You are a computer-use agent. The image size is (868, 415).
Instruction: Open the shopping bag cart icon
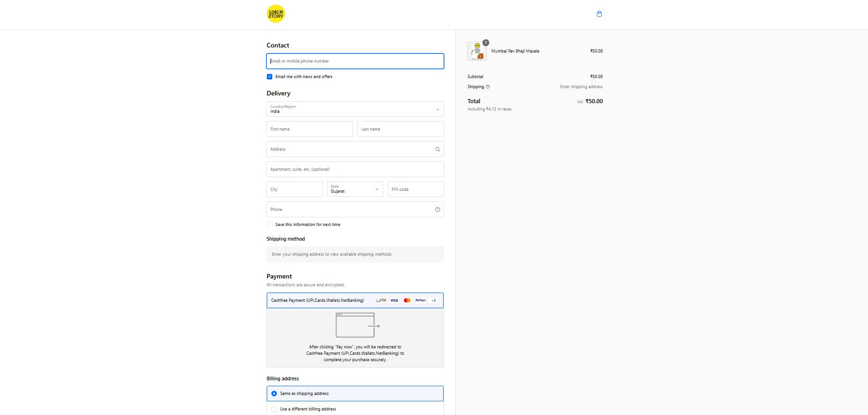[599, 14]
